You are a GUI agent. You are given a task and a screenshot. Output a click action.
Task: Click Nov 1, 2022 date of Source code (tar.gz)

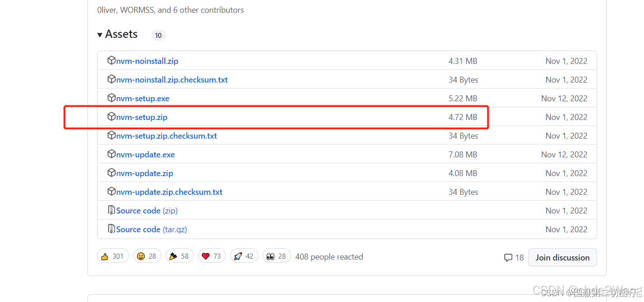[567, 229]
